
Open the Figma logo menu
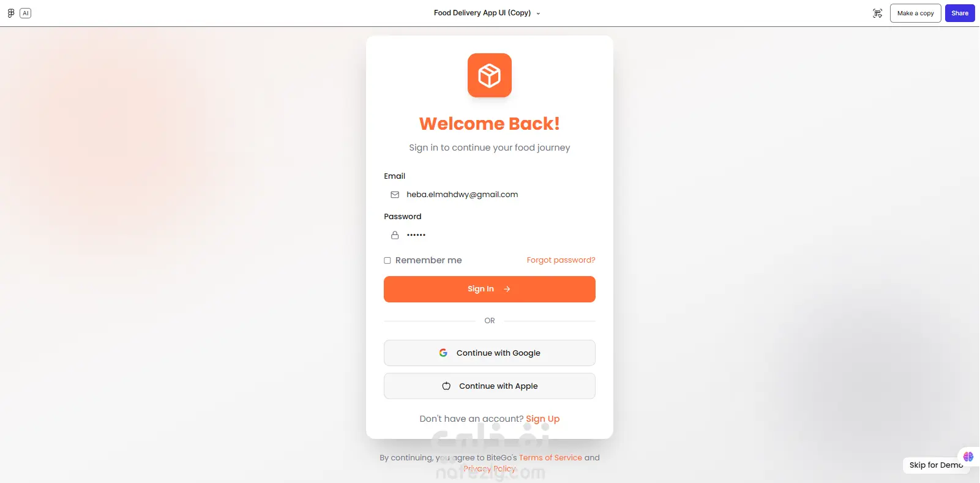point(11,13)
